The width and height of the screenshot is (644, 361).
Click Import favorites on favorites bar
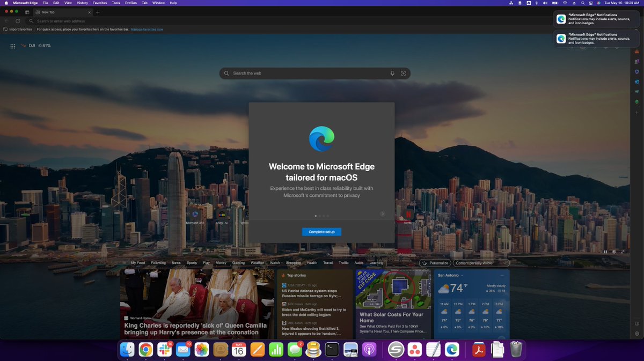(x=18, y=30)
